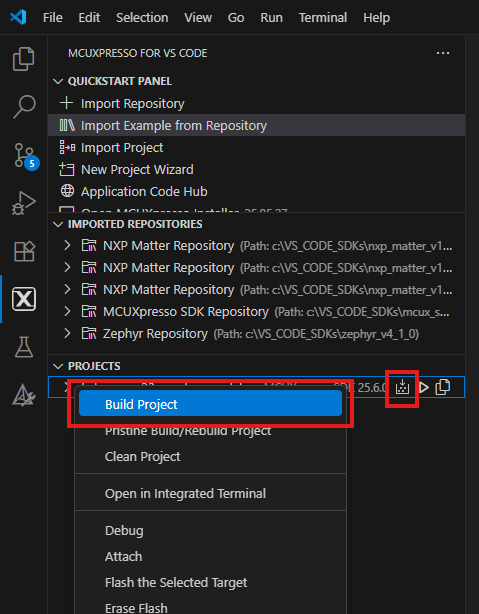Screen dimensions: 479x614
Task: Expand the second NXP Matter Repository chevron
Action: coord(67,267)
